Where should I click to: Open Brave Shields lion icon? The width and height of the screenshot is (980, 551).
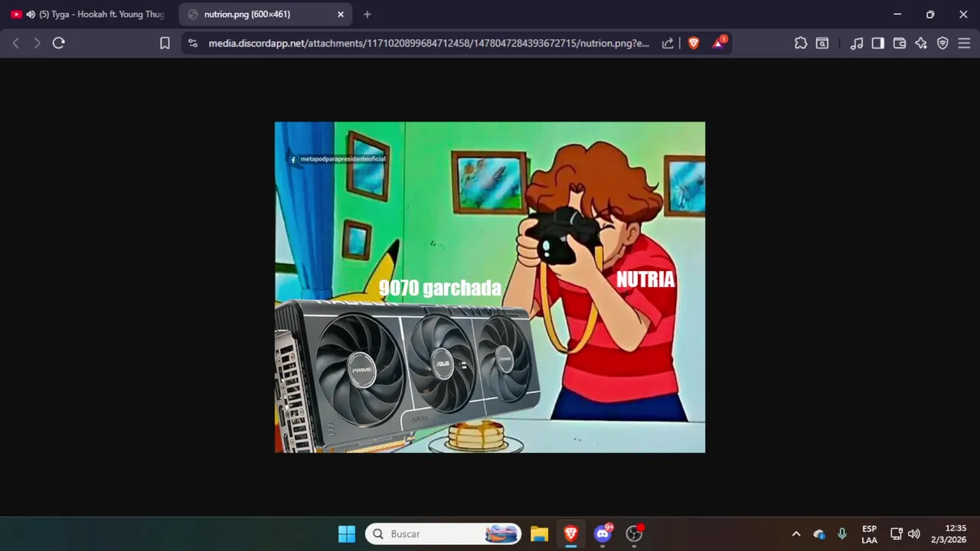694,44
